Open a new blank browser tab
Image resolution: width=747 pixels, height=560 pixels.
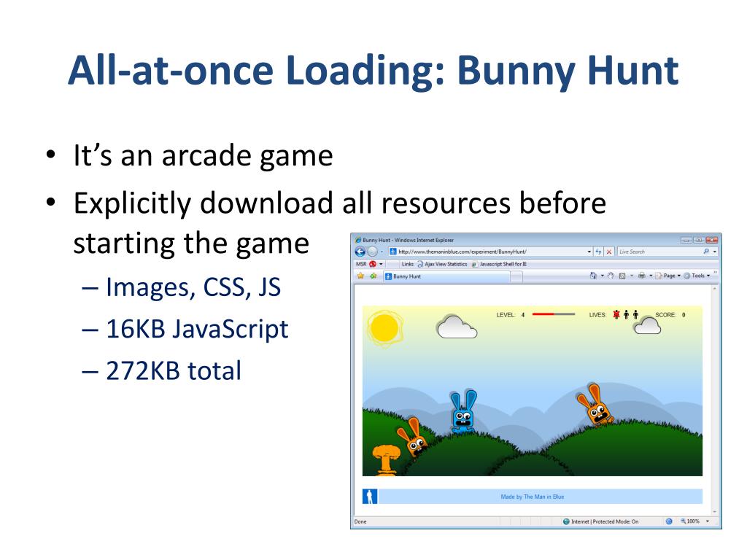516,276
